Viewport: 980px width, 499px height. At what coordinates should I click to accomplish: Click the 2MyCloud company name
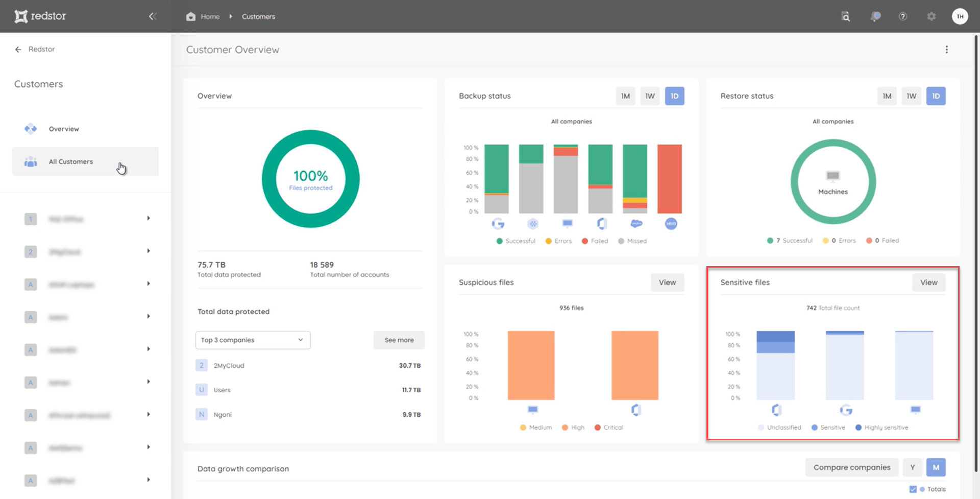(x=229, y=366)
